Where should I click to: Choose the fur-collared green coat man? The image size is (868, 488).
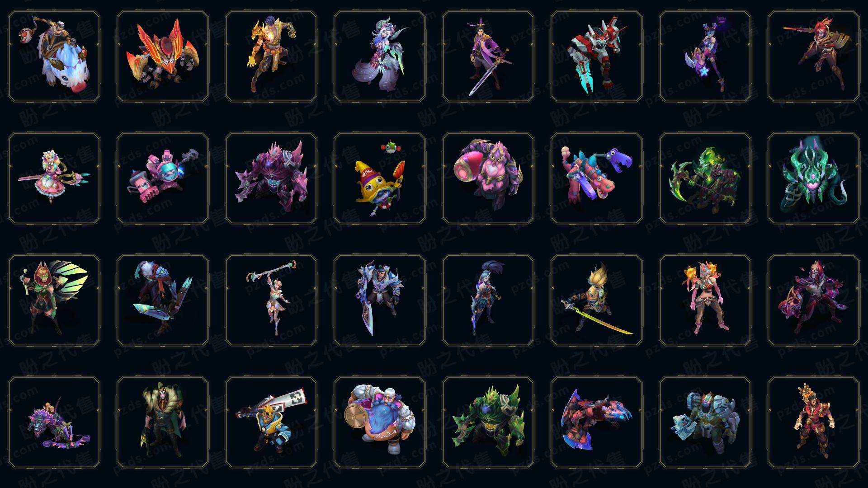(163, 422)
